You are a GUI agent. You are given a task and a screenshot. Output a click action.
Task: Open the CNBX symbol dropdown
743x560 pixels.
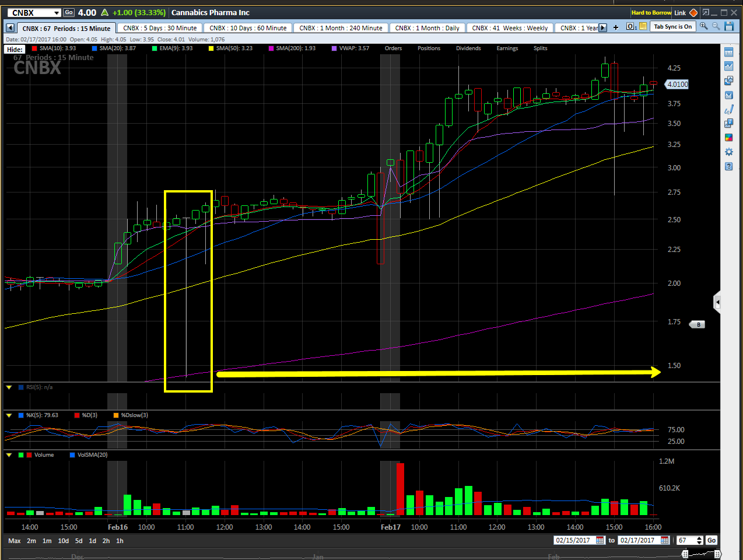[x=57, y=13]
